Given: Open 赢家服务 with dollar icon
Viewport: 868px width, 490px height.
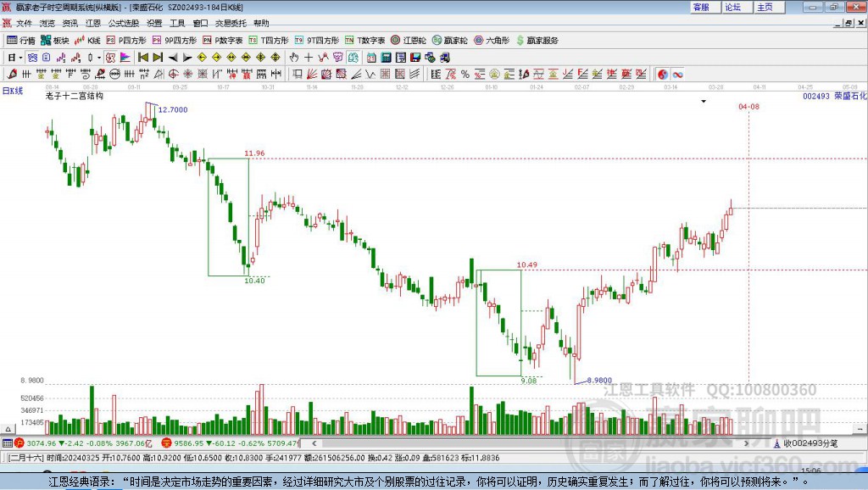Looking at the screenshot, I should point(537,41).
